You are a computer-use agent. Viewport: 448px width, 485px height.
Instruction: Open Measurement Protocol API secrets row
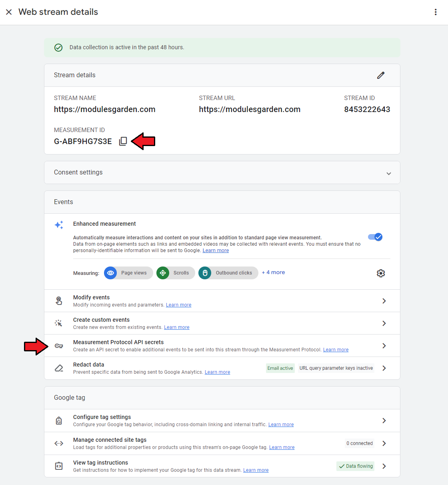222,346
